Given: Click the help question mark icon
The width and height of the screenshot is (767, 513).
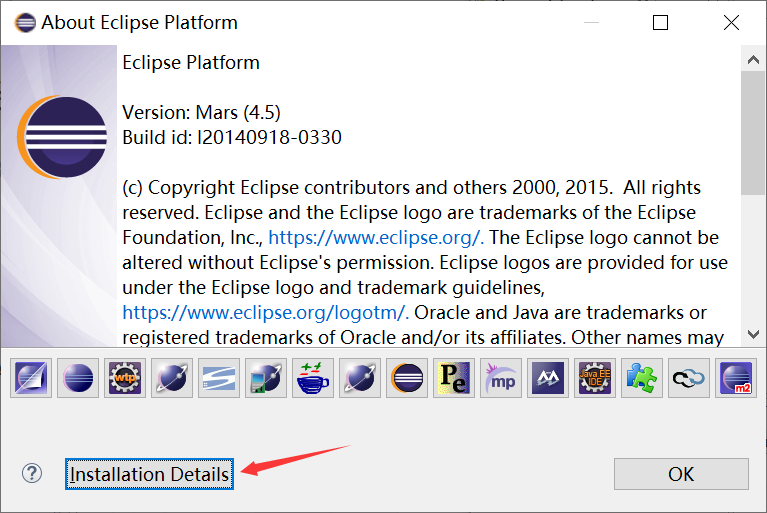Looking at the screenshot, I should tap(32, 473).
